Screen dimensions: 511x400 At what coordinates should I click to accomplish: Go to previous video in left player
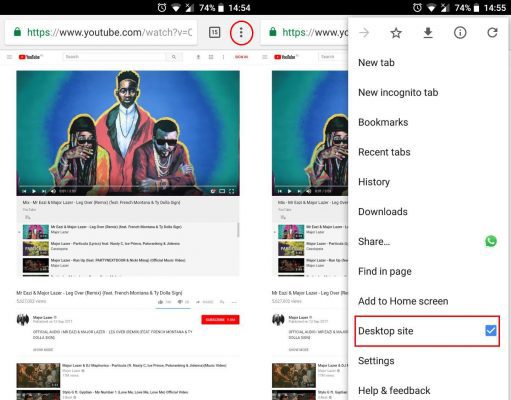pos(24,191)
